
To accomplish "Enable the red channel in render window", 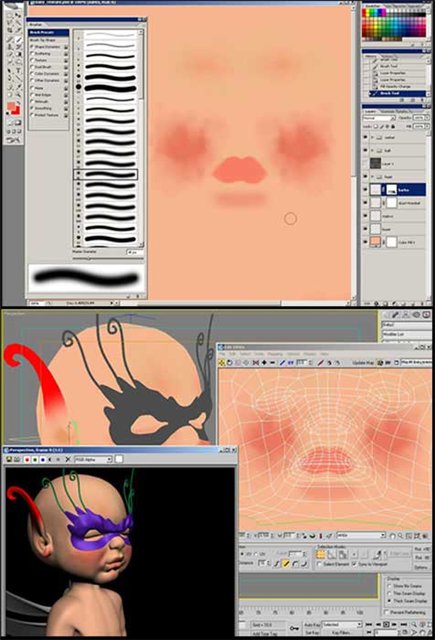I will click(x=27, y=460).
